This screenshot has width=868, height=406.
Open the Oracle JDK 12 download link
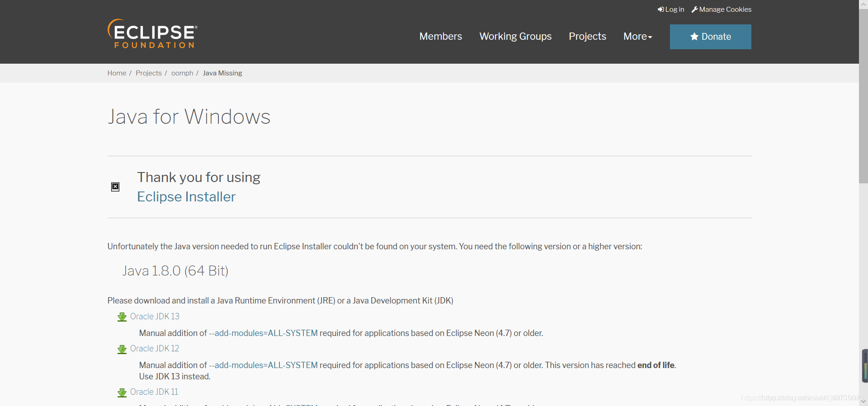click(155, 349)
